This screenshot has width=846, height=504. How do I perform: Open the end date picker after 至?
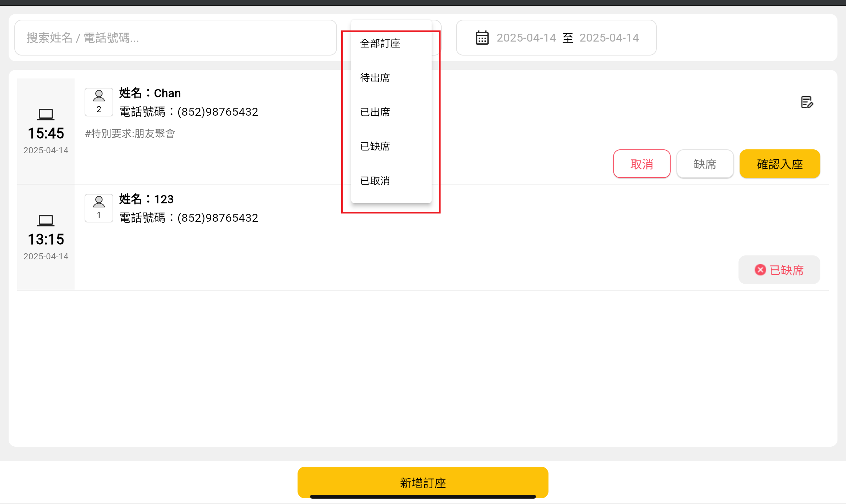(609, 38)
